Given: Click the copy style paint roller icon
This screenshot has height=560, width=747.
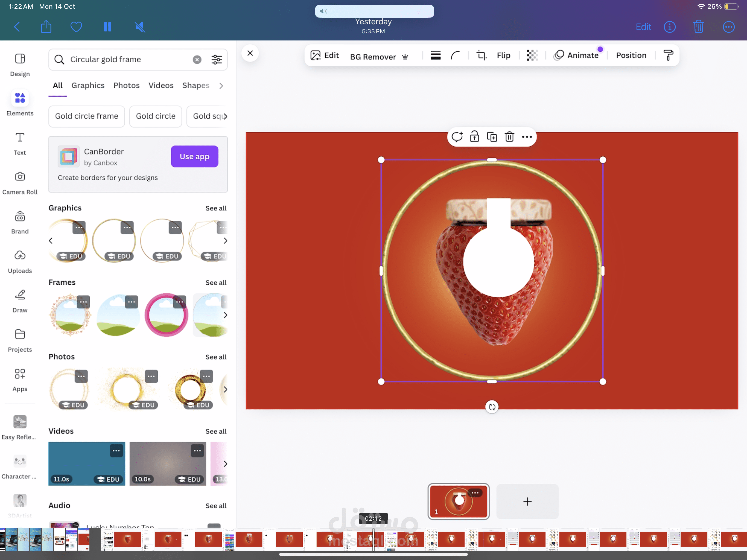Looking at the screenshot, I should (668, 56).
